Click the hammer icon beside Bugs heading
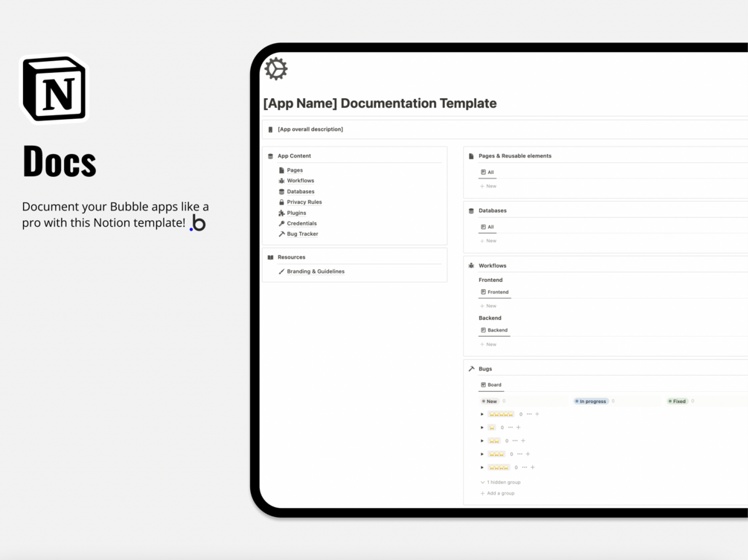748x560 pixels. tap(471, 369)
